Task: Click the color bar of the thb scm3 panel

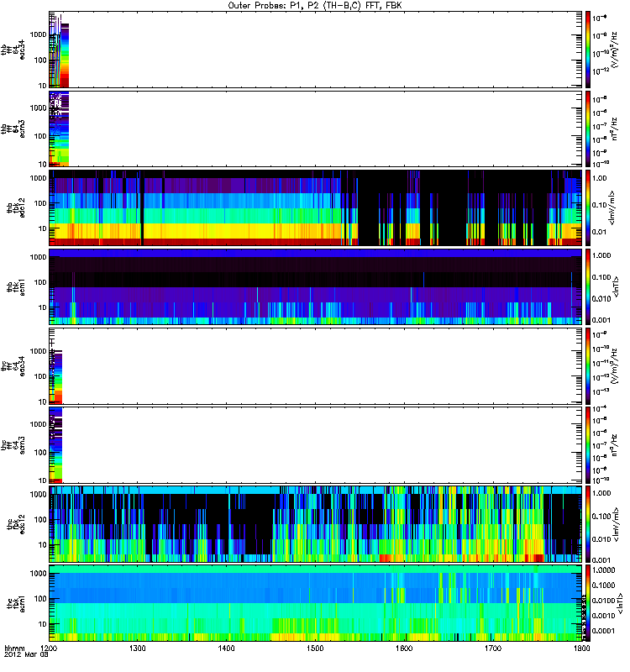Action: [588, 129]
